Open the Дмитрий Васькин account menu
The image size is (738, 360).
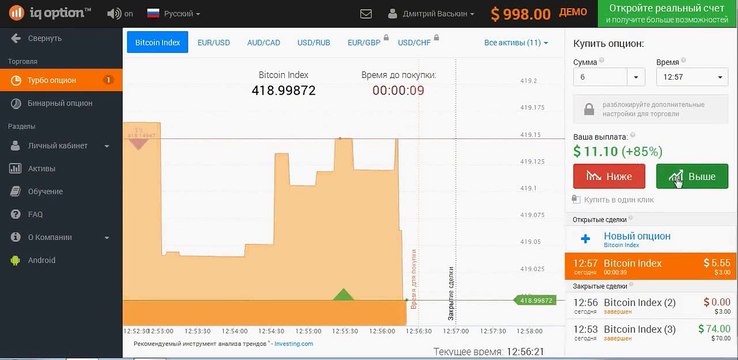click(438, 14)
